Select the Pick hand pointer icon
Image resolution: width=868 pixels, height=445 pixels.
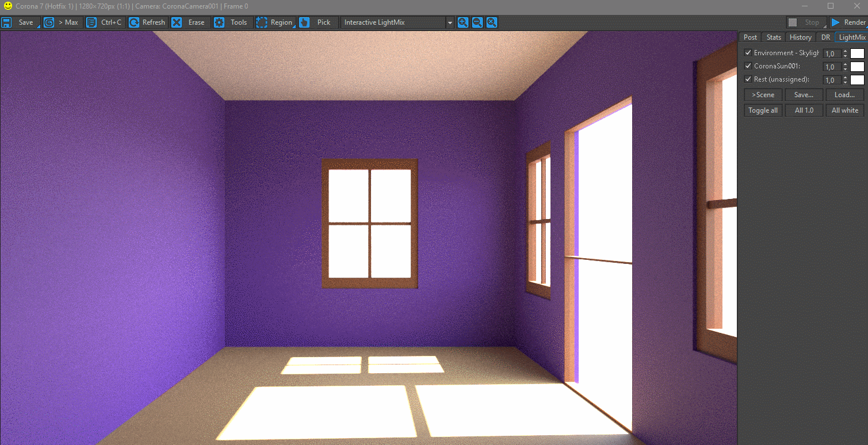point(304,22)
